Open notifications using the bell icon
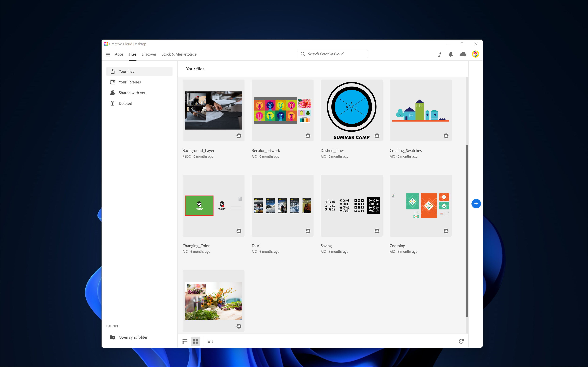This screenshot has height=367, width=588. 451,54
